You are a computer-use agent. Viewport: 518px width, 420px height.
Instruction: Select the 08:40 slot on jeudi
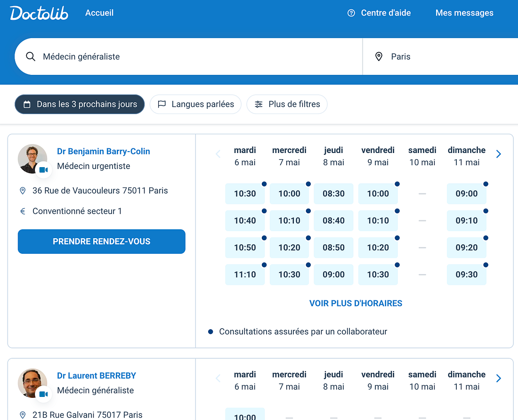334,220
